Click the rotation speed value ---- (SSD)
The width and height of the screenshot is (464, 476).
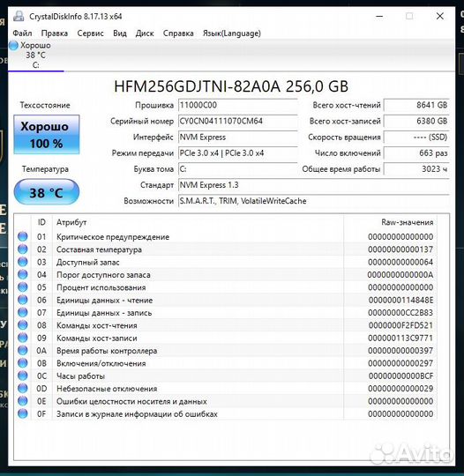click(416, 138)
